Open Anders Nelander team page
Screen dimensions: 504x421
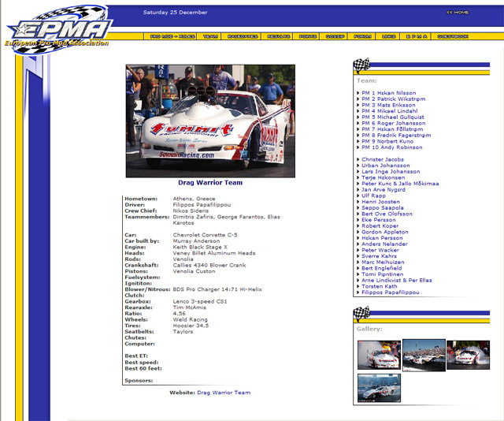(384, 244)
